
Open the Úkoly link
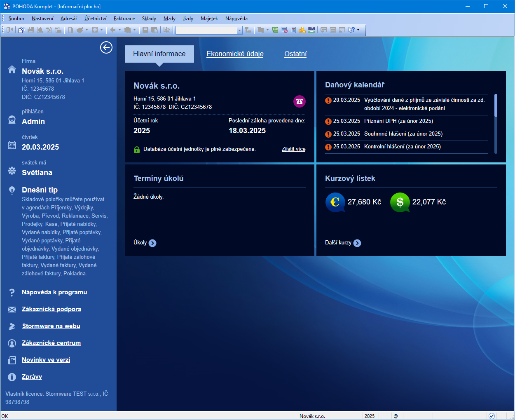(x=140, y=243)
